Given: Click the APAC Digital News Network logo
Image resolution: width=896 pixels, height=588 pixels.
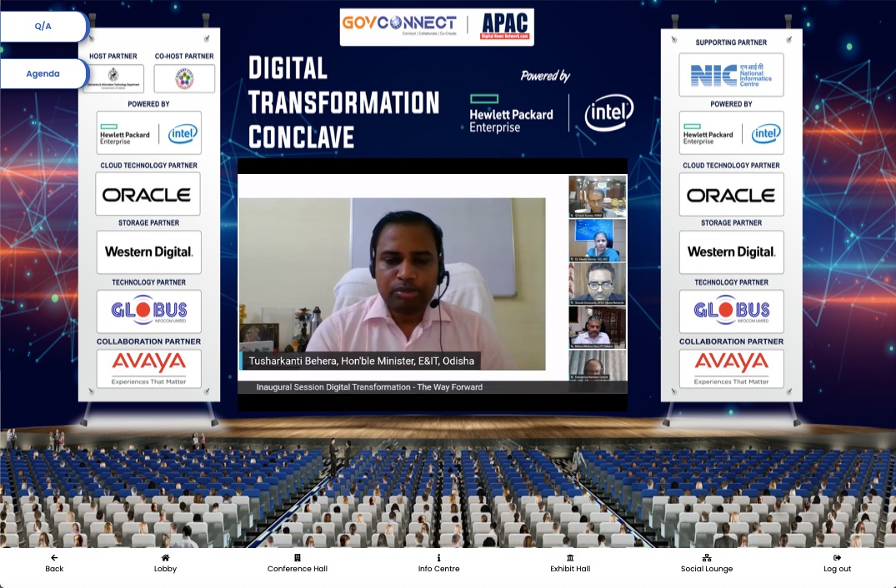Looking at the screenshot, I should click(x=504, y=27).
